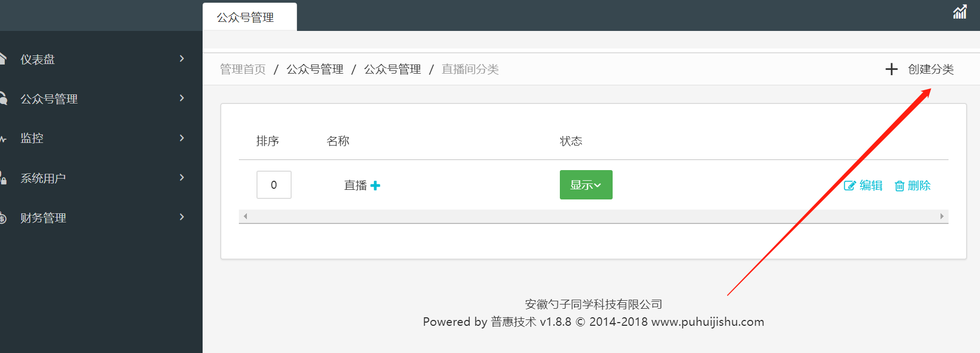Image resolution: width=980 pixels, height=353 pixels.
Task: Click the 直播间分类 breadcrumb text
Action: click(x=470, y=69)
